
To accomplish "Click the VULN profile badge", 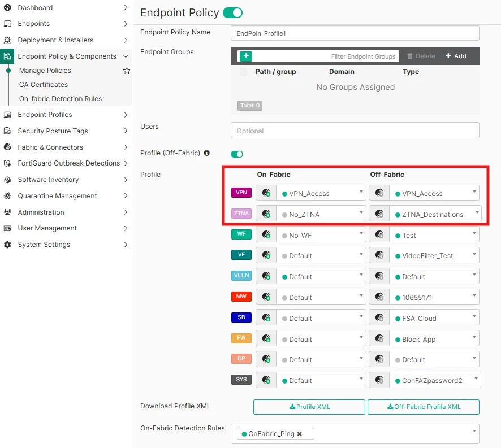I will 241,276.
